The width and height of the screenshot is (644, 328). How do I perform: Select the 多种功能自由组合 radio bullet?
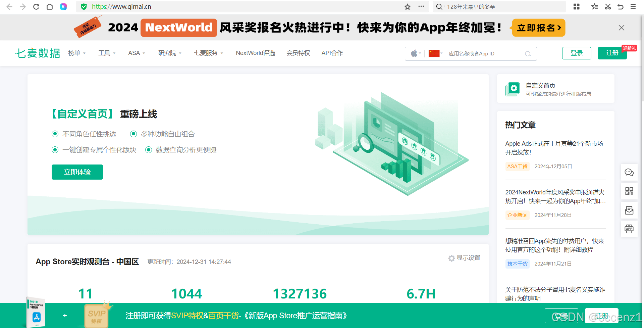133,134
